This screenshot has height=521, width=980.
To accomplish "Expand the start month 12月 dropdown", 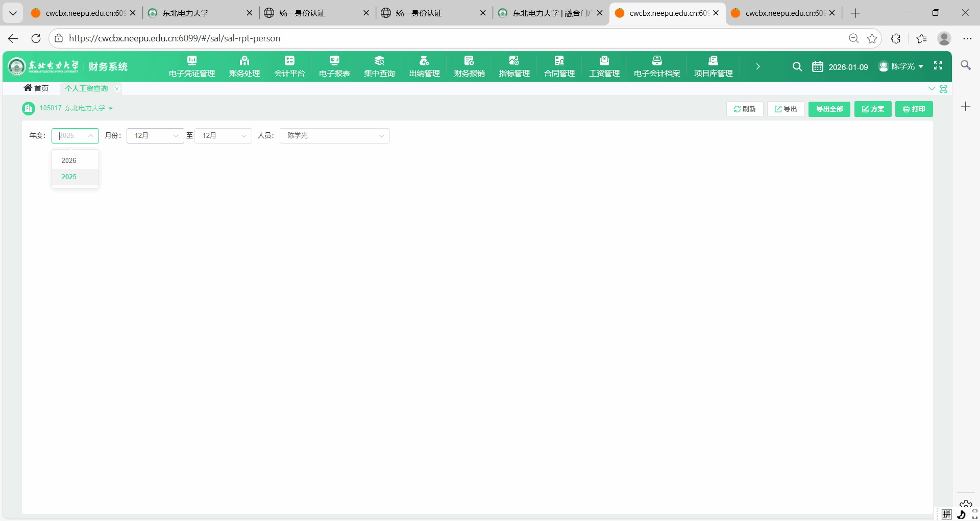I will pyautogui.click(x=155, y=136).
